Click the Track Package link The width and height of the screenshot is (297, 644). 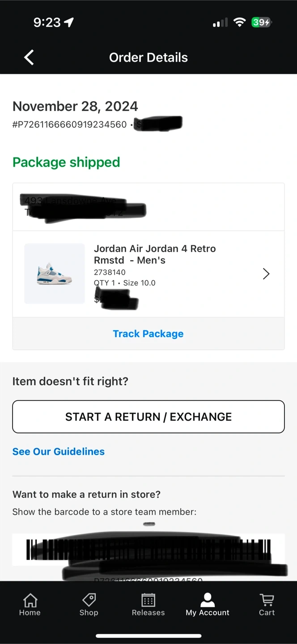click(x=148, y=334)
